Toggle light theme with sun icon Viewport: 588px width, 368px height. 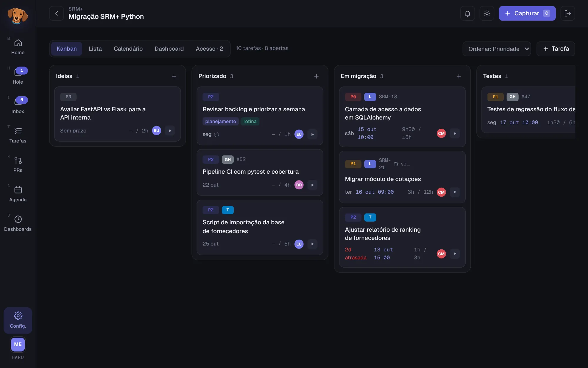click(487, 13)
